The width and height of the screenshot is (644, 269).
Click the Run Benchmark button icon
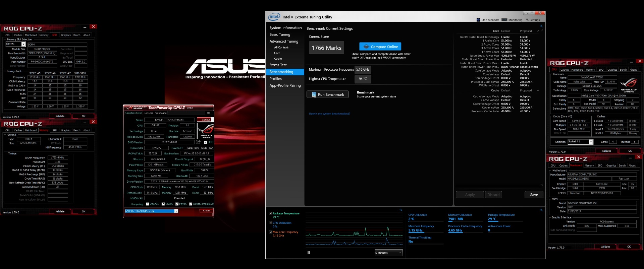point(314,94)
